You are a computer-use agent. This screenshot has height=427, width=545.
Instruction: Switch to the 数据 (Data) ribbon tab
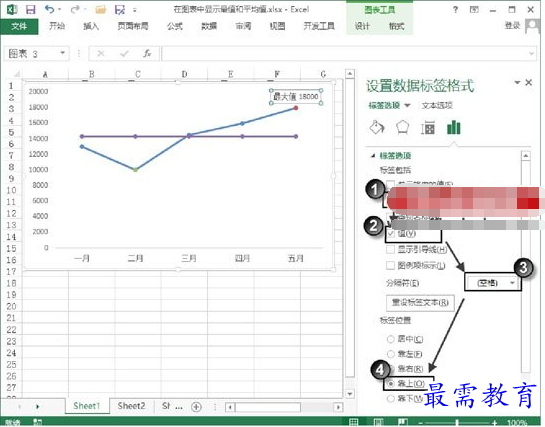209,26
